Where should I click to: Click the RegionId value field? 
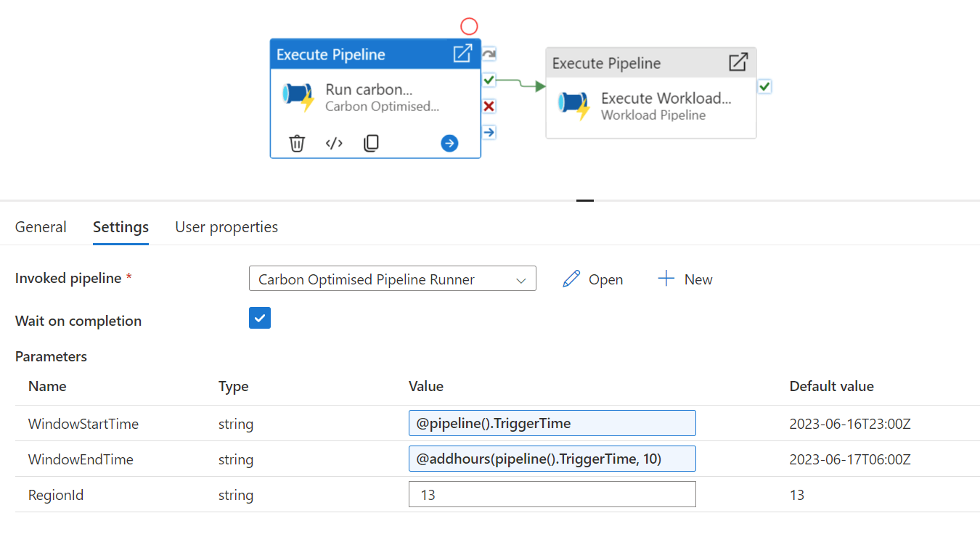(552, 494)
